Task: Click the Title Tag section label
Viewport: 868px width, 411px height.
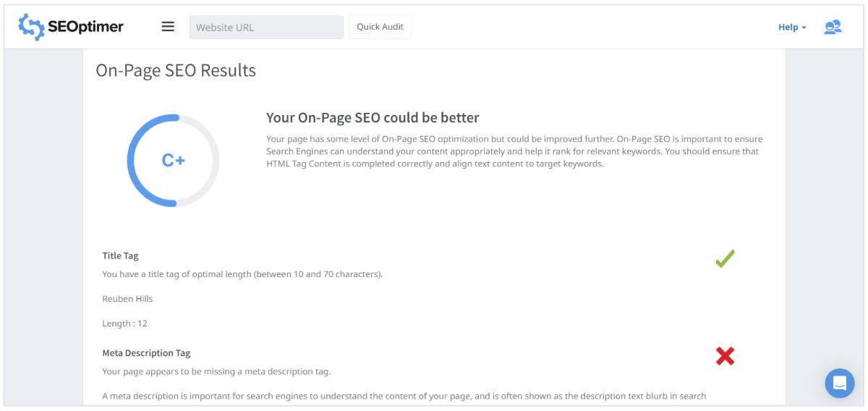Action: click(120, 255)
